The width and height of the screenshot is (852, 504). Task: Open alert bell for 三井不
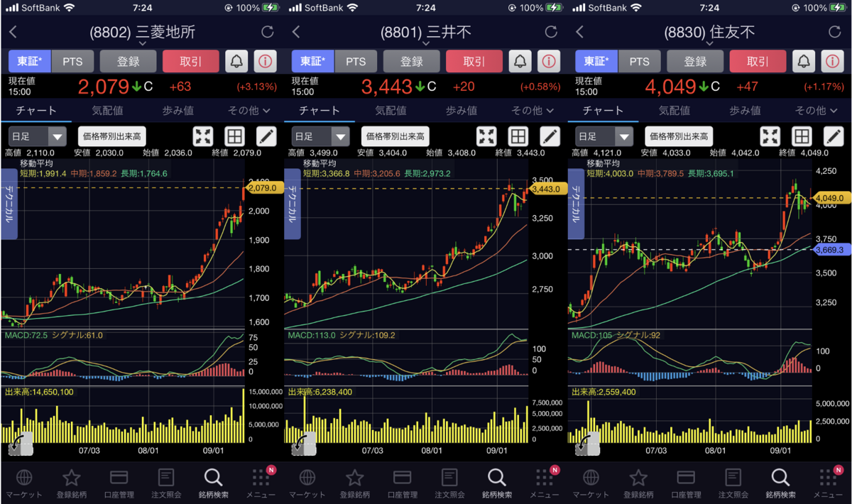(x=520, y=62)
